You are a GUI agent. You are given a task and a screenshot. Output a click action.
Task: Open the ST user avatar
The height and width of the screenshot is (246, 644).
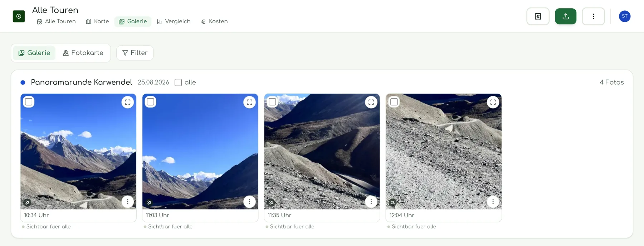625,16
